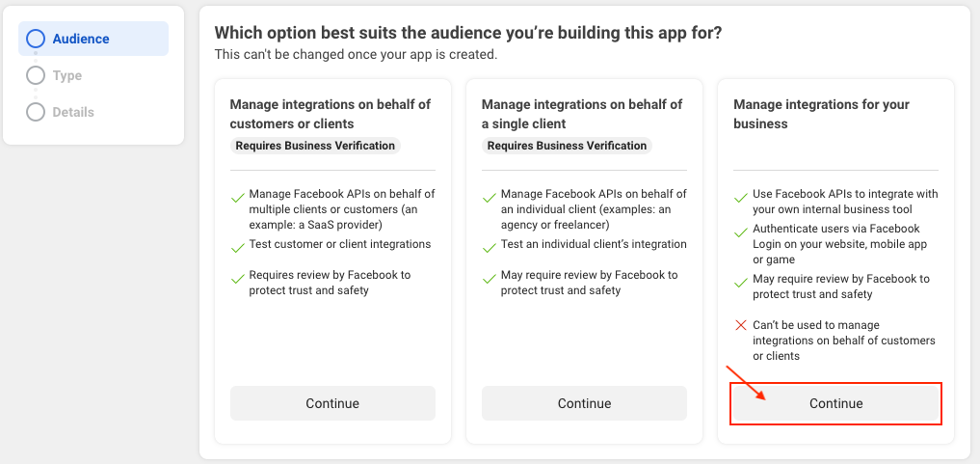This screenshot has height=464, width=980.
Task: Click checkmark beside SaaS provider bullet
Action: point(237,198)
